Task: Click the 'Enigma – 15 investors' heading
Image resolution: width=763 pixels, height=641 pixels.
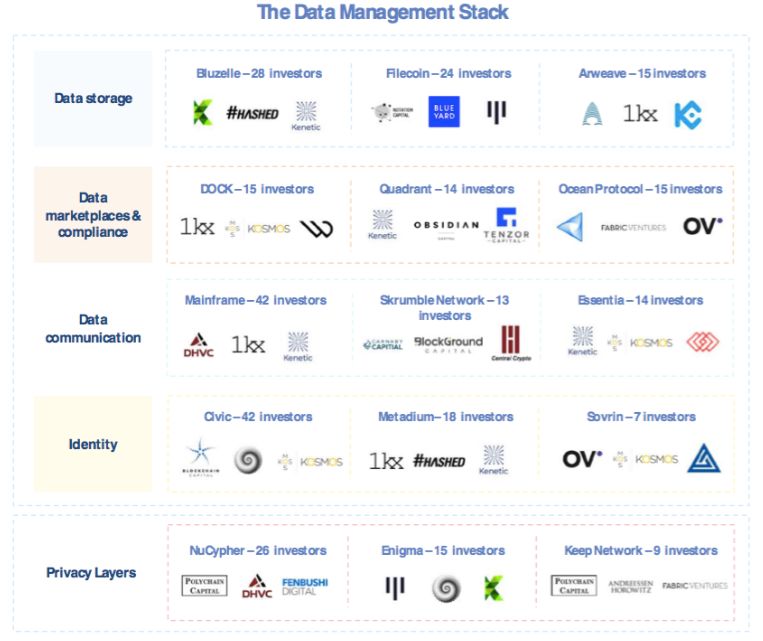Action: click(x=443, y=550)
